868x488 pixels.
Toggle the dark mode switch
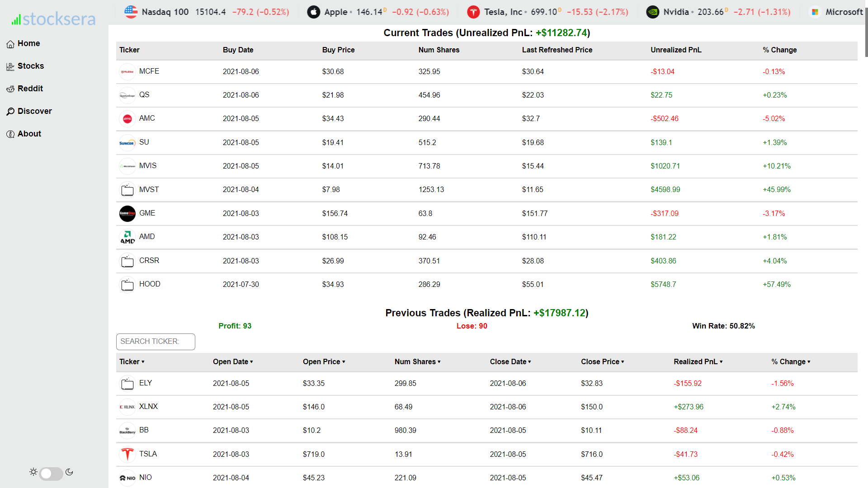pos(51,473)
